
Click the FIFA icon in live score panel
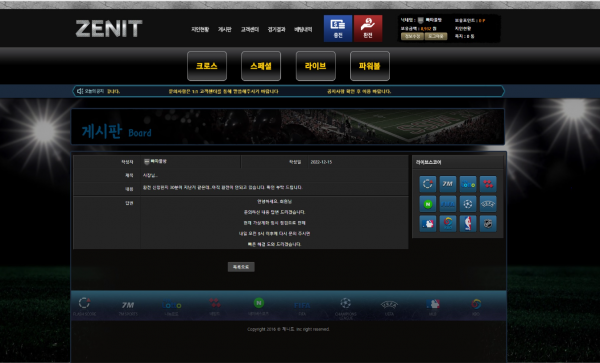(448, 204)
